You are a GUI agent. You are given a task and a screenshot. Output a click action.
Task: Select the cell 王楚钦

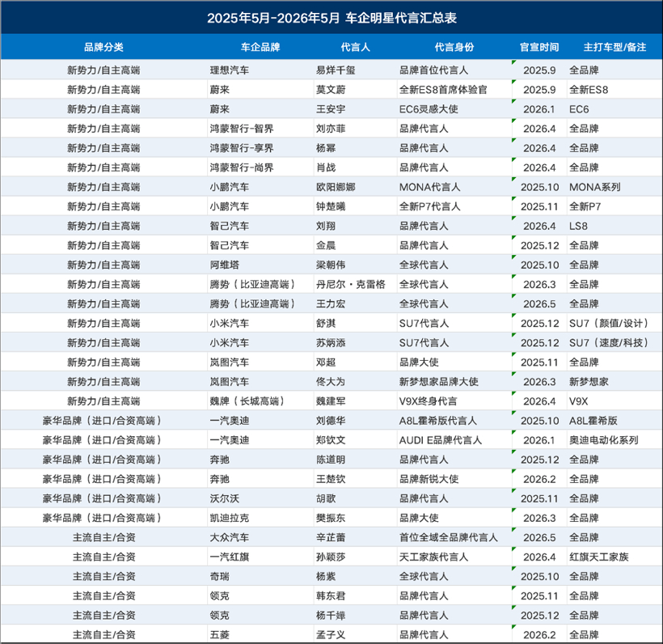(x=331, y=479)
